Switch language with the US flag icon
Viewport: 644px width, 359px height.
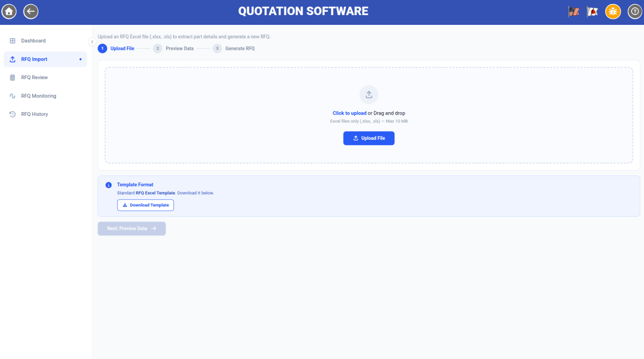(574, 12)
